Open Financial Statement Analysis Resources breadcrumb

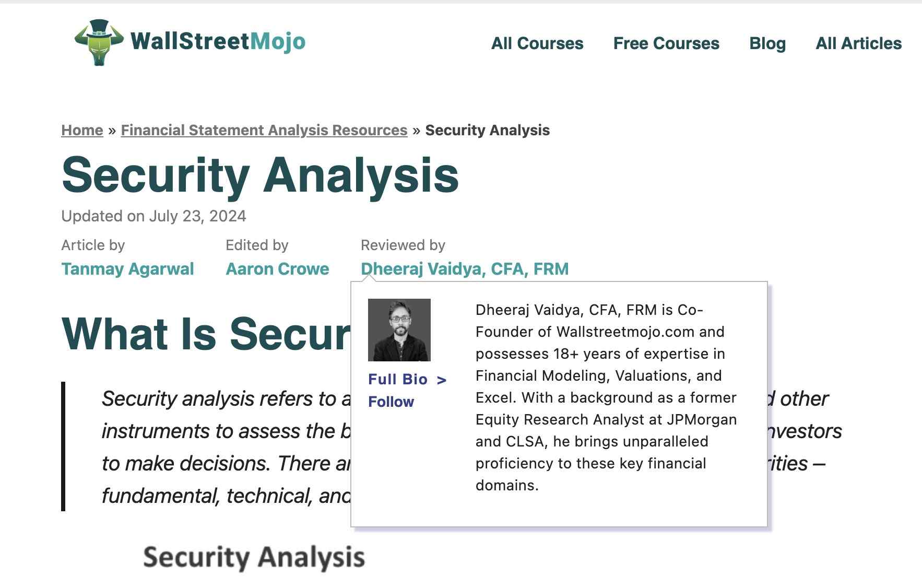click(264, 130)
